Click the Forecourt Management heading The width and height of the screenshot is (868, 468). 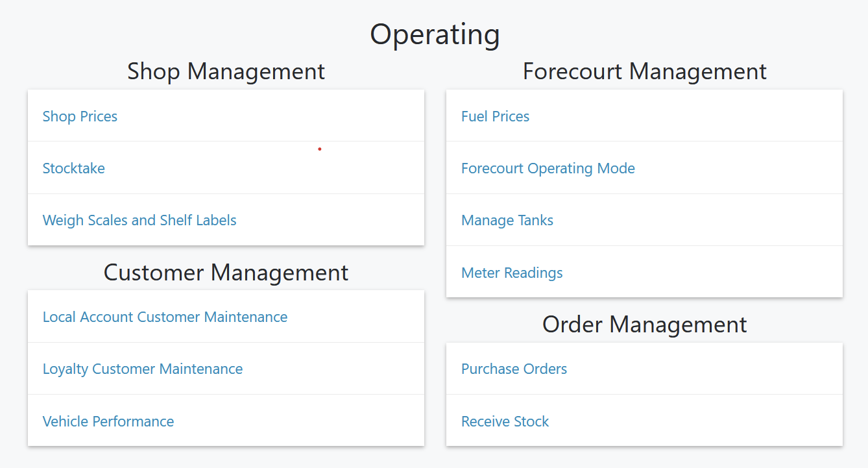coord(645,71)
